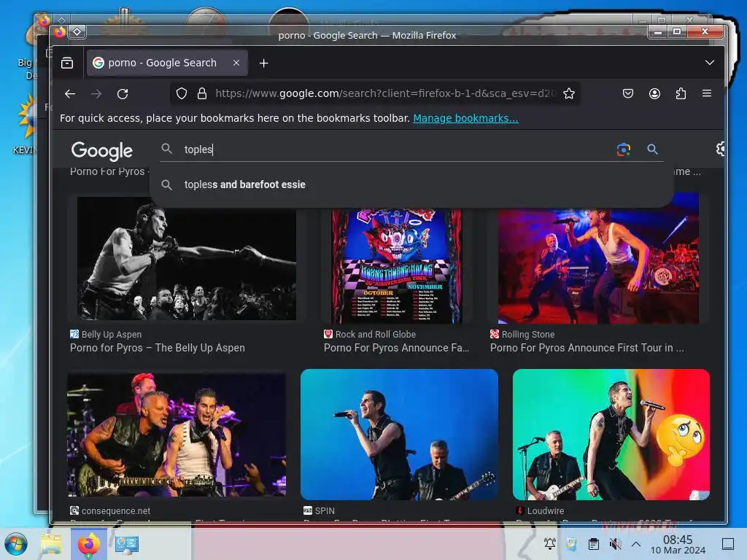This screenshot has height=560, width=747.
Task: Open a new tab with the plus button
Action: 263,63
